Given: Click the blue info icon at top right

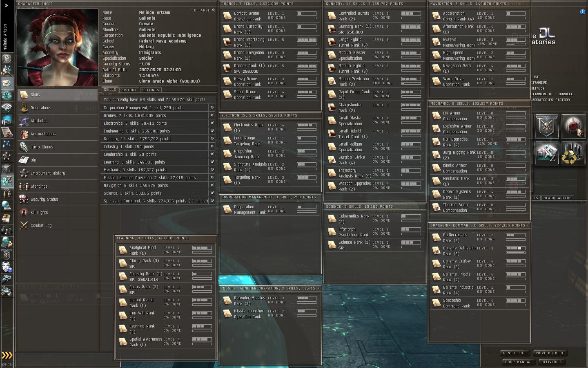Looking at the screenshot, I should point(582,12).
